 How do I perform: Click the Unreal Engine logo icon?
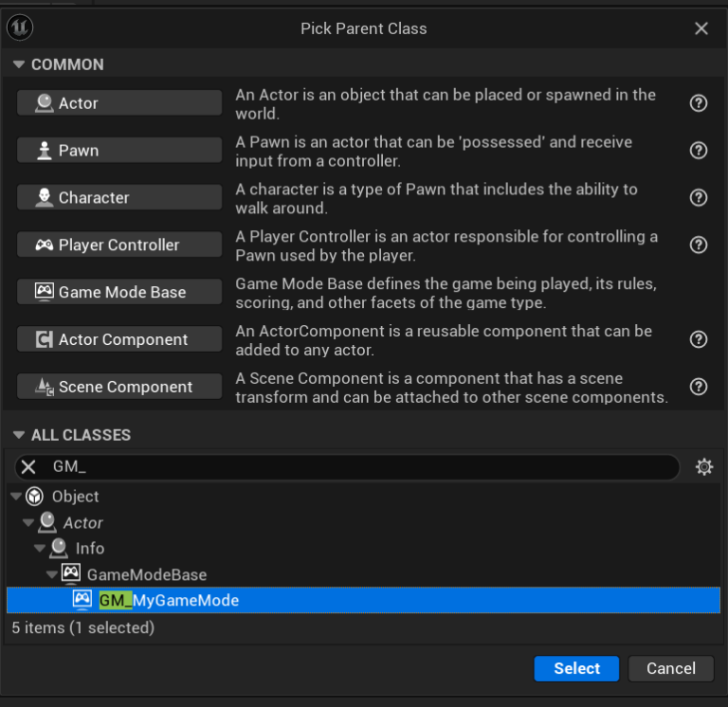pos(20,27)
